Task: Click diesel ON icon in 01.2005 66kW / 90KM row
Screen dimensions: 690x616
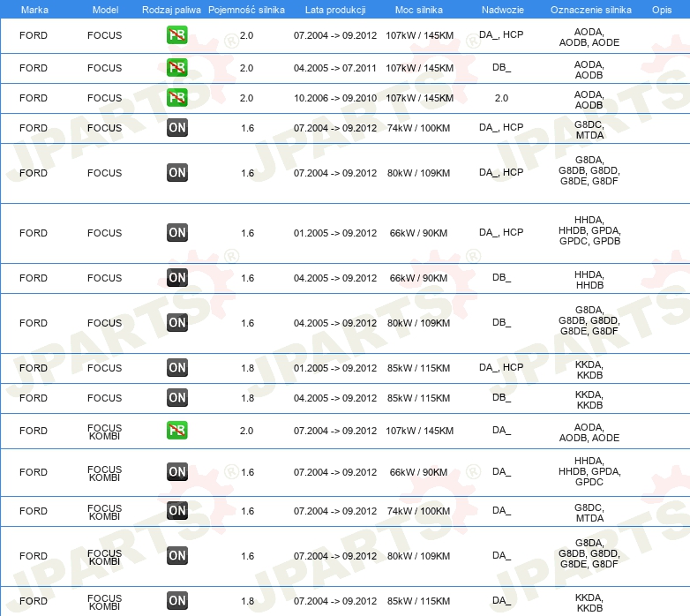Action: (176, 233)
